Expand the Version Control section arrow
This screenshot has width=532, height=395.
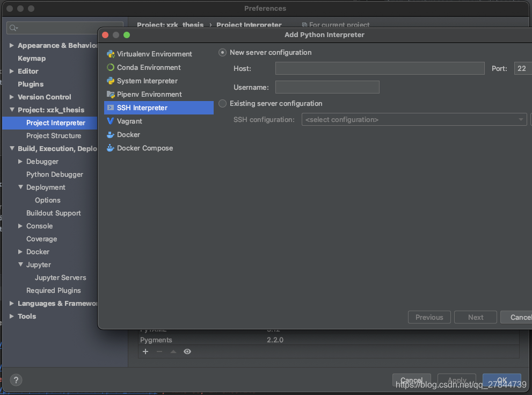point(11,97)
